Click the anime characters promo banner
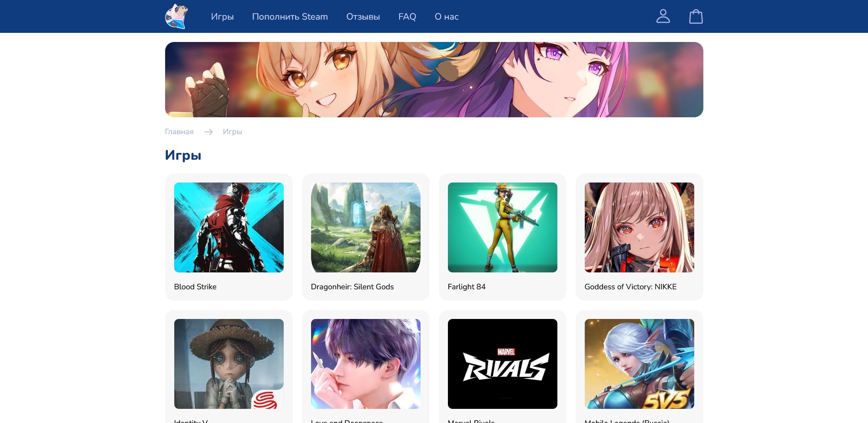The height and width of the screenshot is (423, 868). click(434, 79)
